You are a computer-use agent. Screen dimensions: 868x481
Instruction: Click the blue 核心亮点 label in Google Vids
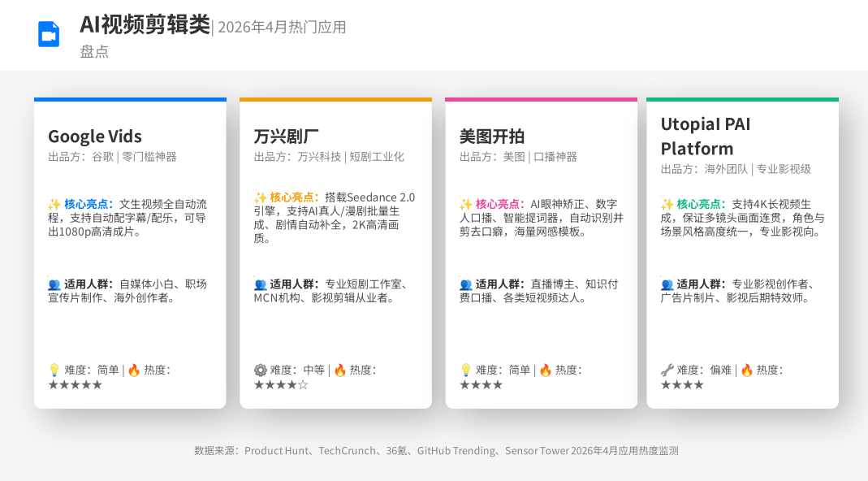88,204
